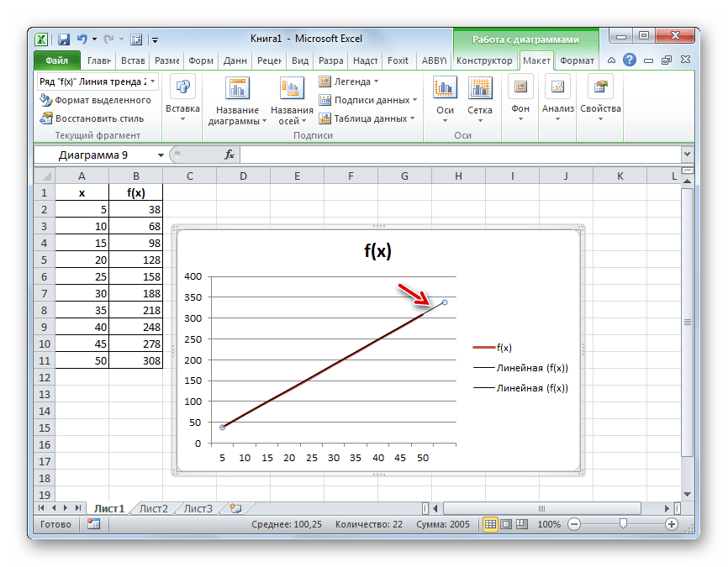Viewport: 728px width, 567px height.
Task: Expand the formula bar with chevron
Action: point(687,154)
